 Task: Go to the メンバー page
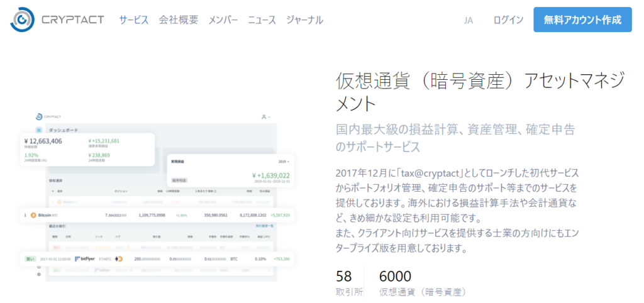coord(223,19)
